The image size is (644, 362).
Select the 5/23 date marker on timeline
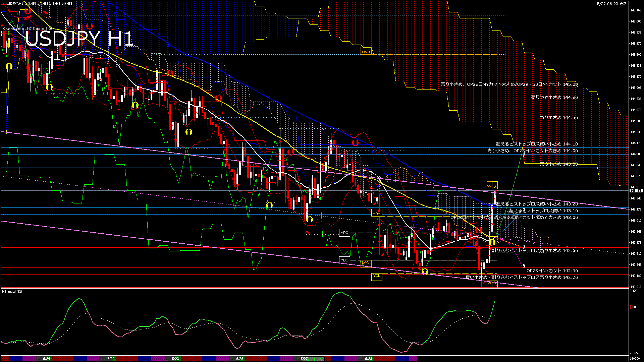coord(175,359)
